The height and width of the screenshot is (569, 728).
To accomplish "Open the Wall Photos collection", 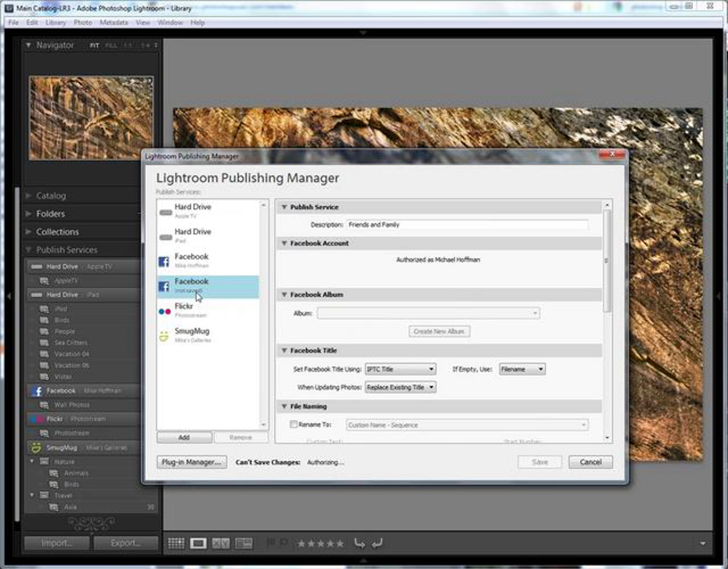I will tap(72, 405).
